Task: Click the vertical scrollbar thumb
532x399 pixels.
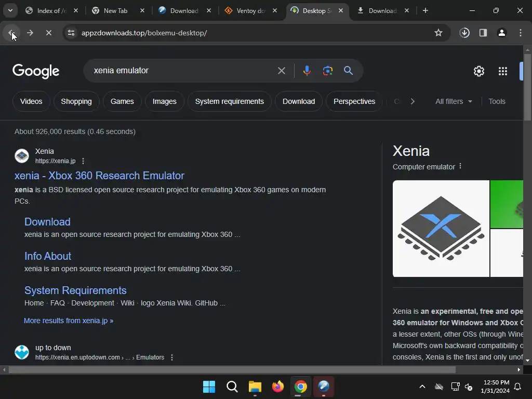Action: (527, 87)
